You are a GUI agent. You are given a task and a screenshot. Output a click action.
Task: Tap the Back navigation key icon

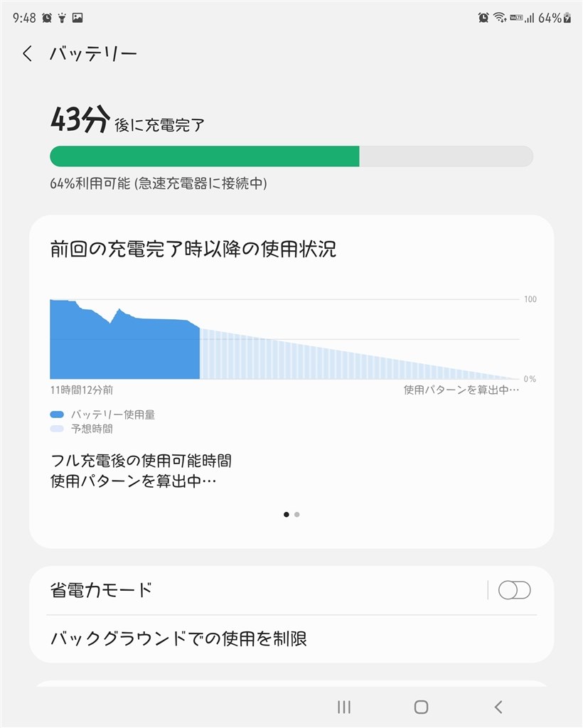tap(498, 707)
